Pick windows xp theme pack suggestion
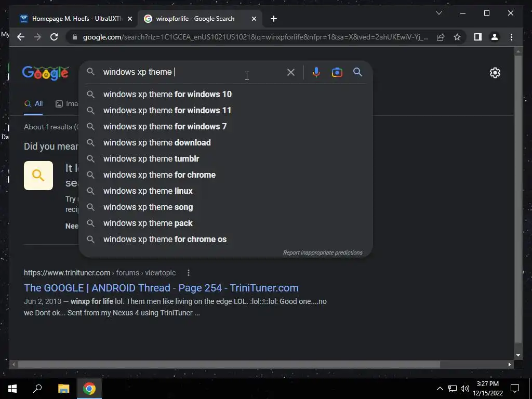The image size is (532, 399). [x=225, y=223]
